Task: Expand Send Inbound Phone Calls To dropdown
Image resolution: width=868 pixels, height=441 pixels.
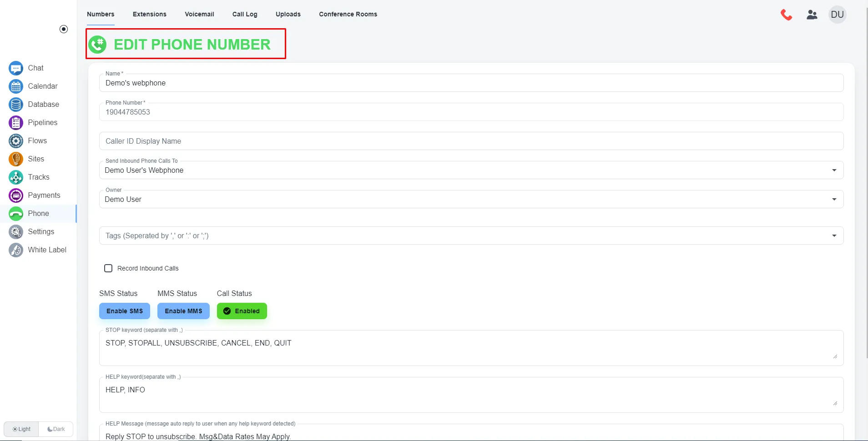Action: (834, 170)
